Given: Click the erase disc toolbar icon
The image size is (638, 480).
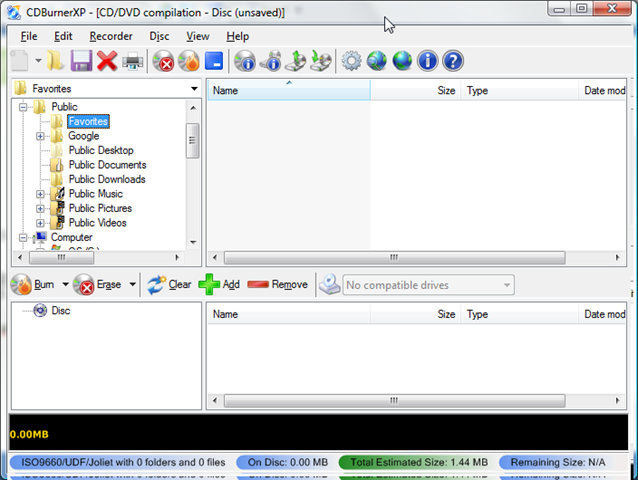Looking at the screenshot, I should 163,62.
